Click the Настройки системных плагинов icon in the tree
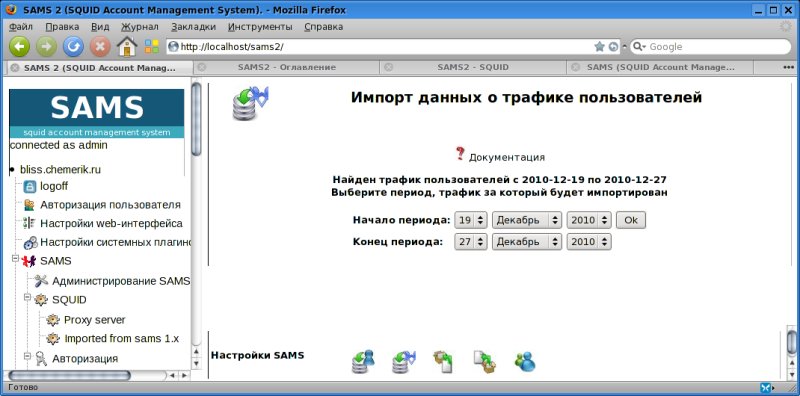Image resolution: width=800 pixels, height=396 pixels. 30,242
